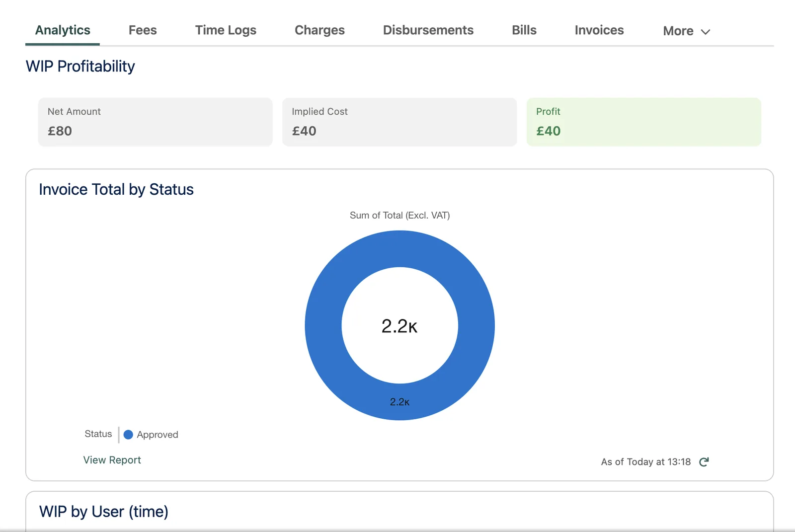
Task: Select the Charges tab
Action: pos(319,30)
